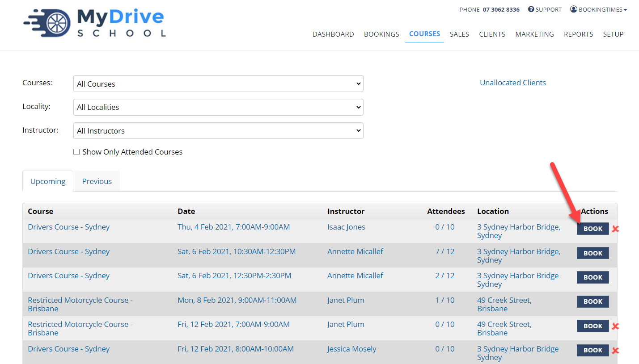Open 49 Creek Street location on Mon, 8 Feb row
Screen dimensions: 639x364
[504, 304]
